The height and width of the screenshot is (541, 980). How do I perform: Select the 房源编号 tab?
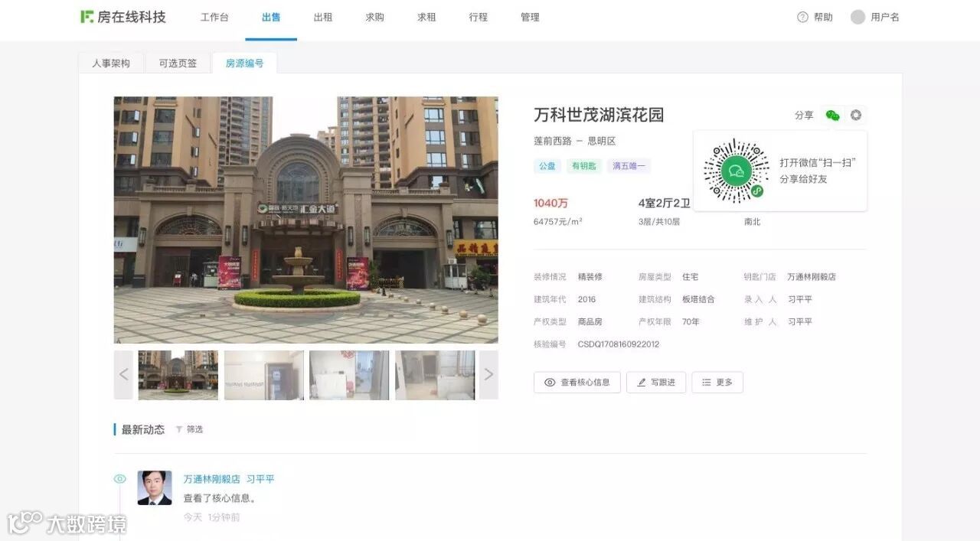coord(244,64)
